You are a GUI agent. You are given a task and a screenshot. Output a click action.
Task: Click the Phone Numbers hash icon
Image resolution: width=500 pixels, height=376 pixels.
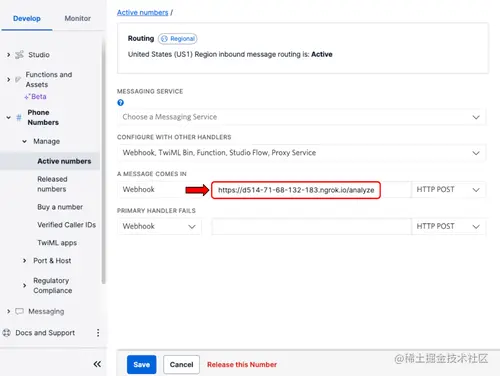tap(19, 117)
